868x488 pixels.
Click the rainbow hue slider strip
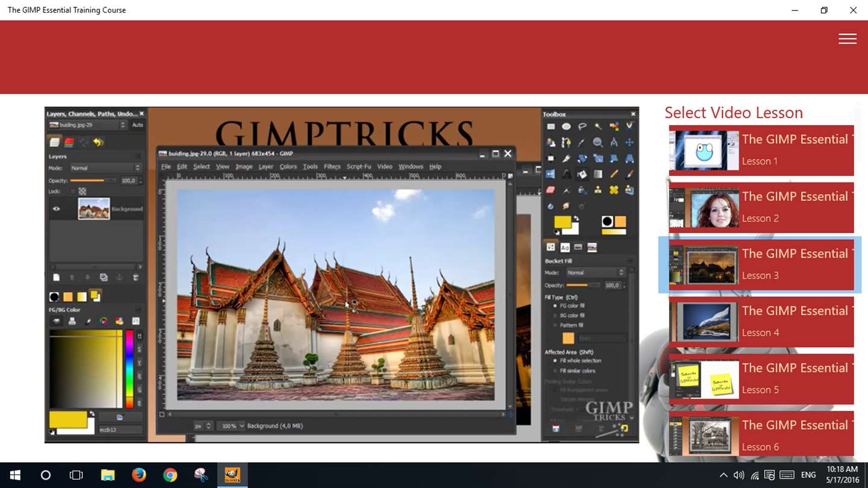pos(129,369)
